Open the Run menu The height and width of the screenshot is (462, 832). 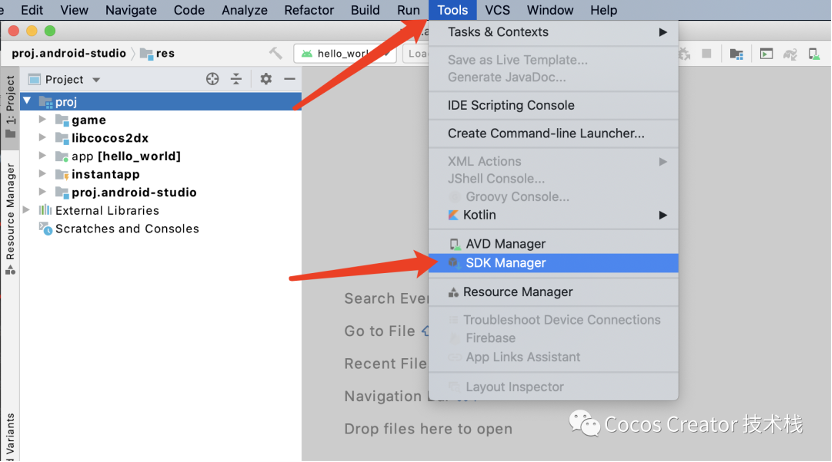tap(408, 10)
